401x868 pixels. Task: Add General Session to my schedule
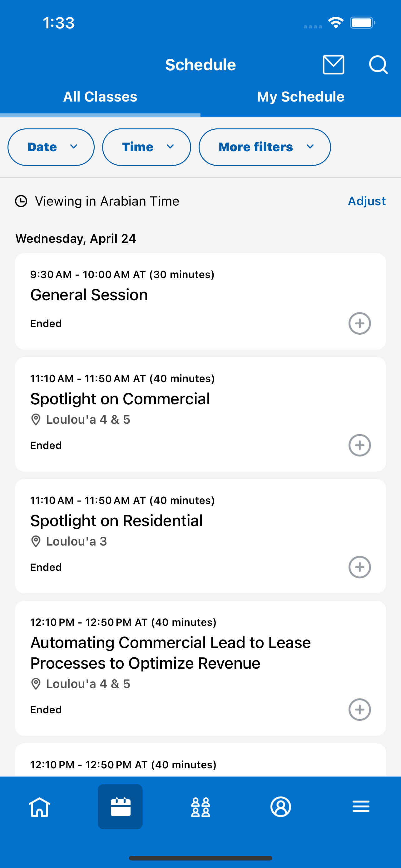click(359, 323)
